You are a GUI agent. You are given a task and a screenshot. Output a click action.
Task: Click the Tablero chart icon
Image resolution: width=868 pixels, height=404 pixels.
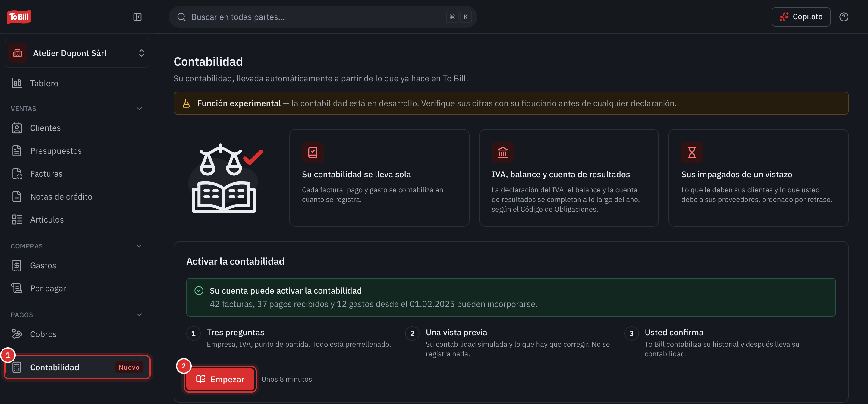(17, 83)
